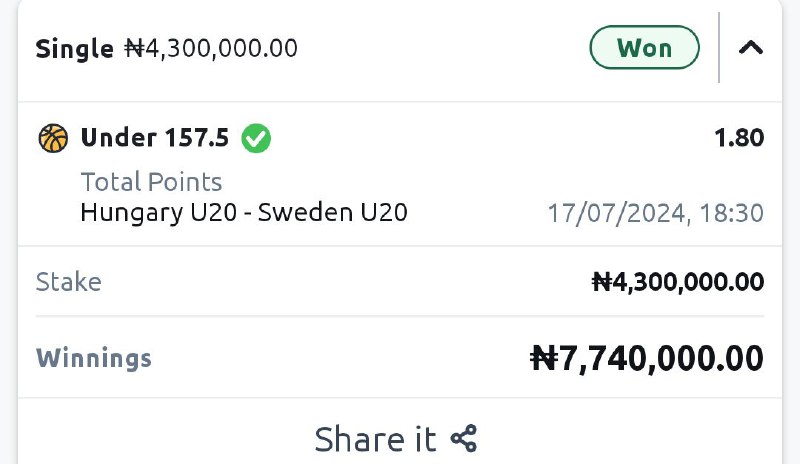The height and width of the screenshot is (464, 800).
Task: Click the 1.80 odds value
Action: 739,138
